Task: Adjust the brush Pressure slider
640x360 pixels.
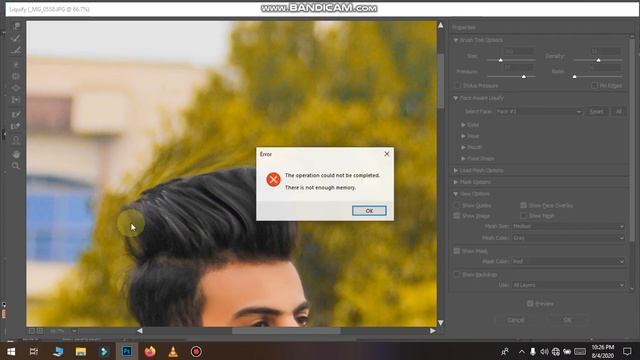Action: click(x=511, y=76)
